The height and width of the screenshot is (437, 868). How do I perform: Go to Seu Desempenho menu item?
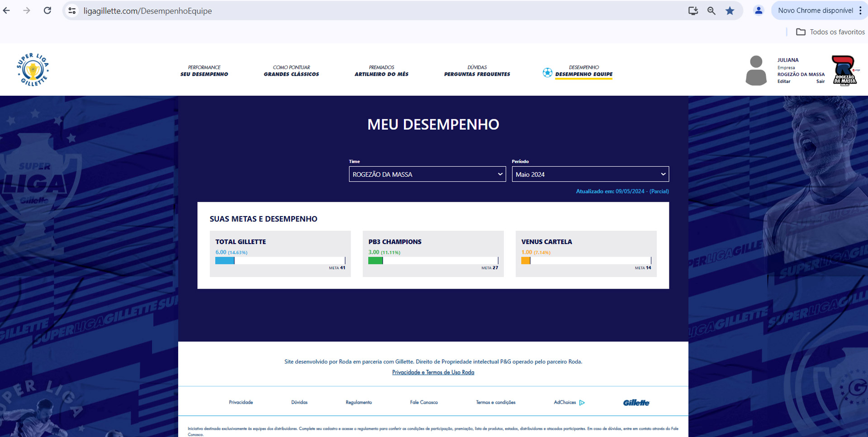pyautogui.click(x=204, y=71)
